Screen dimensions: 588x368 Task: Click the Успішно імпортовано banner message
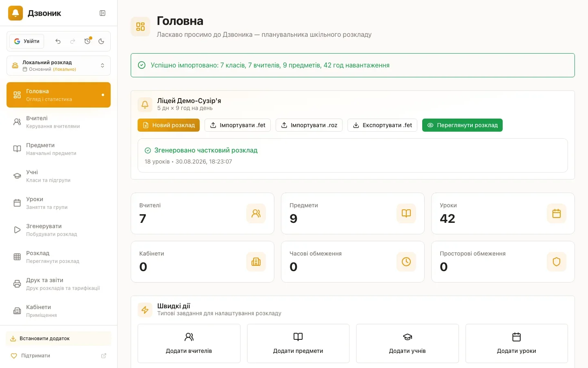[270, 65]
